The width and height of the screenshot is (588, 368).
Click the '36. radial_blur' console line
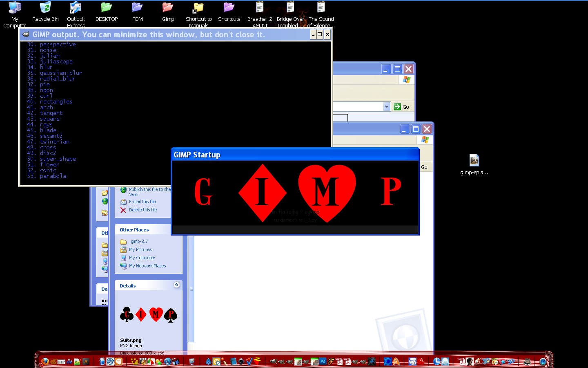[x=51, y=79]
